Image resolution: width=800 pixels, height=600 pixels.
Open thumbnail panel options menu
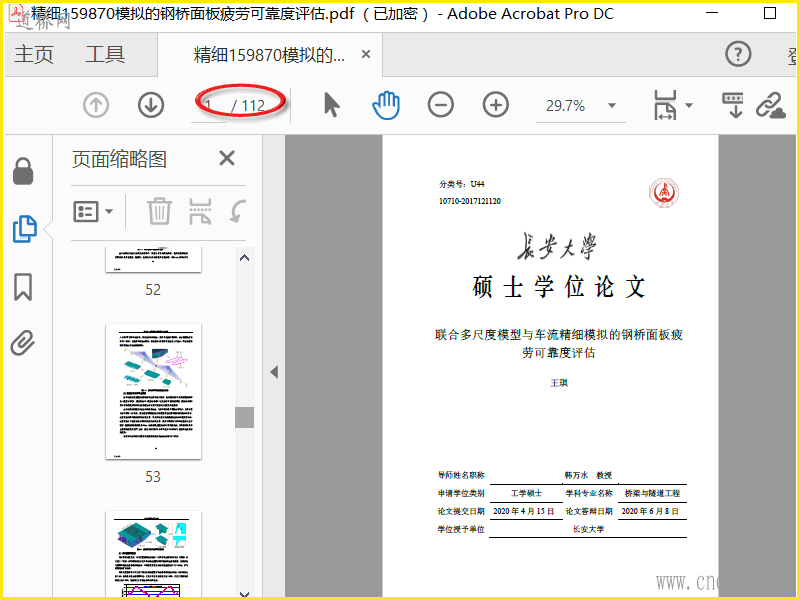(x=93, y=211)
